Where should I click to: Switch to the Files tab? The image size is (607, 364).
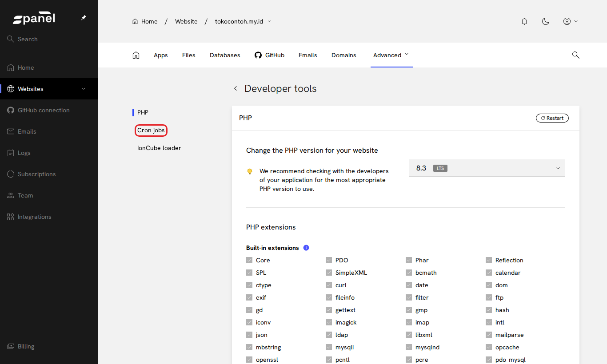click(189, 55)
